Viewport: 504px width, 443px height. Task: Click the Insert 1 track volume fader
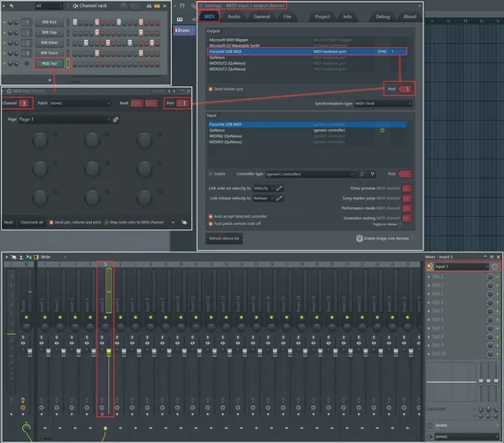pyautogui.click(x=48, y=353)
